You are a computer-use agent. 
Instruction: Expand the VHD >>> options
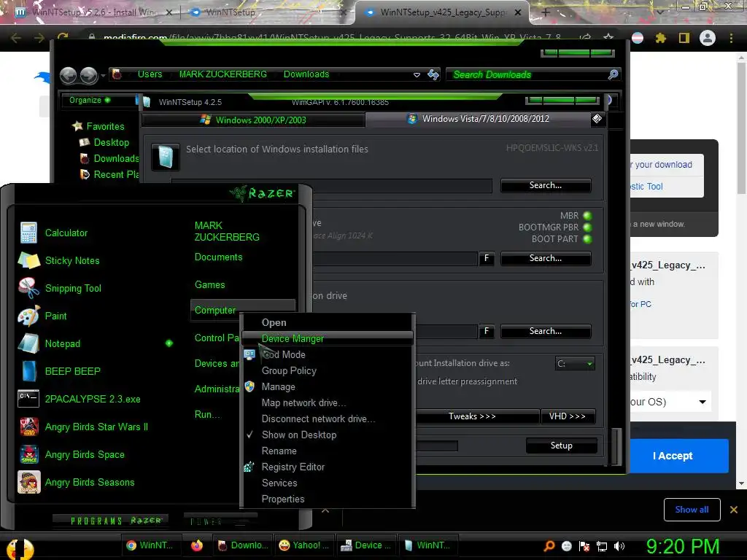pos(567,416)
